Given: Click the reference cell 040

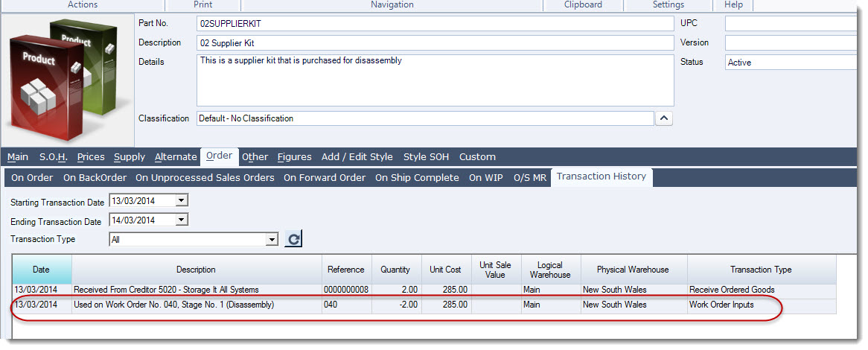Looking at the screenshot, I should tap(346, 305).
